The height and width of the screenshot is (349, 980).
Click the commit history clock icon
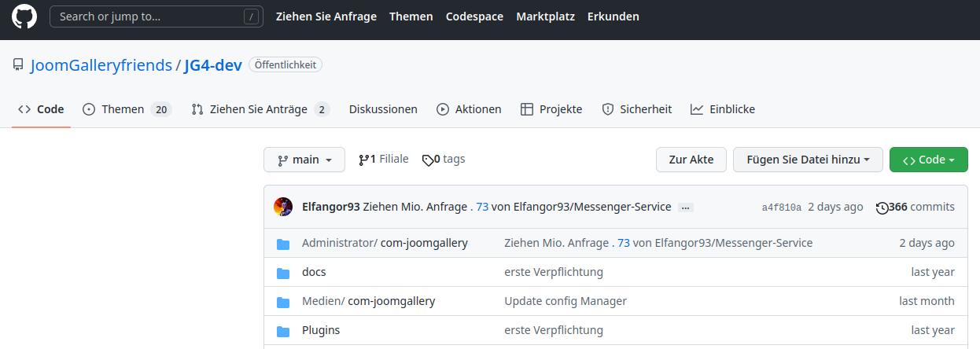[x=882, y=208]
